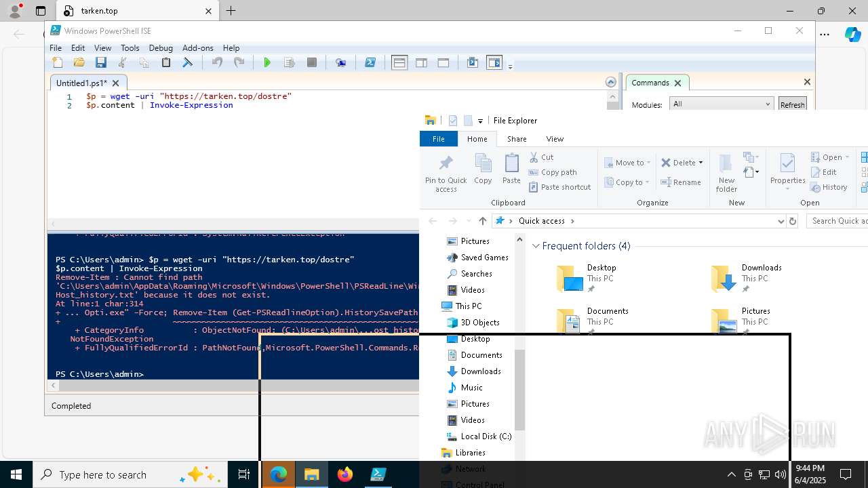Screen dimensions: 868x488
Task: Show script pane on right layout icon
Action: (421, 62)
